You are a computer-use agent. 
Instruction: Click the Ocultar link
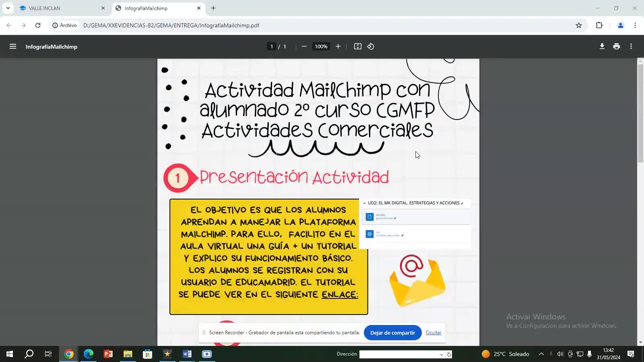(x=433, y=333)
